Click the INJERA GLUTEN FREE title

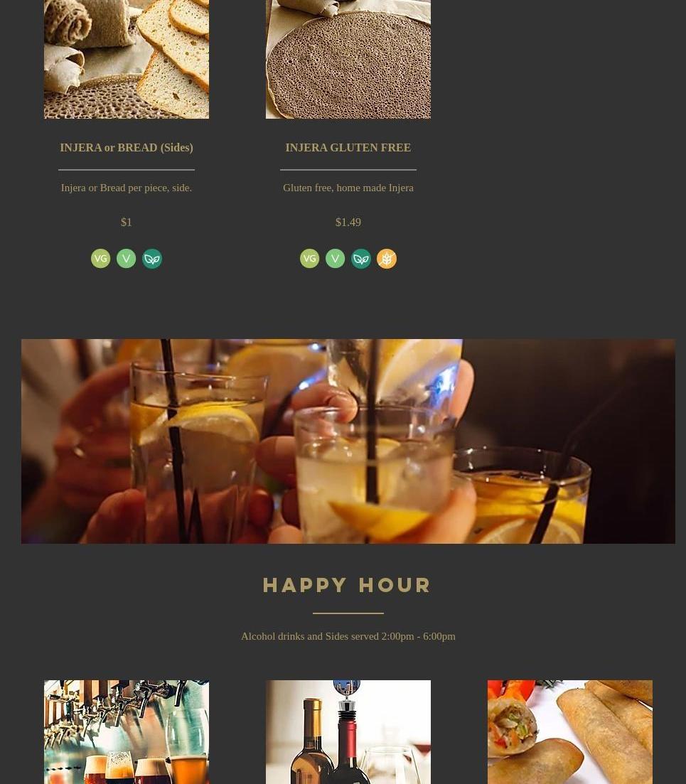pyautogui.click(x=348, y=148)
